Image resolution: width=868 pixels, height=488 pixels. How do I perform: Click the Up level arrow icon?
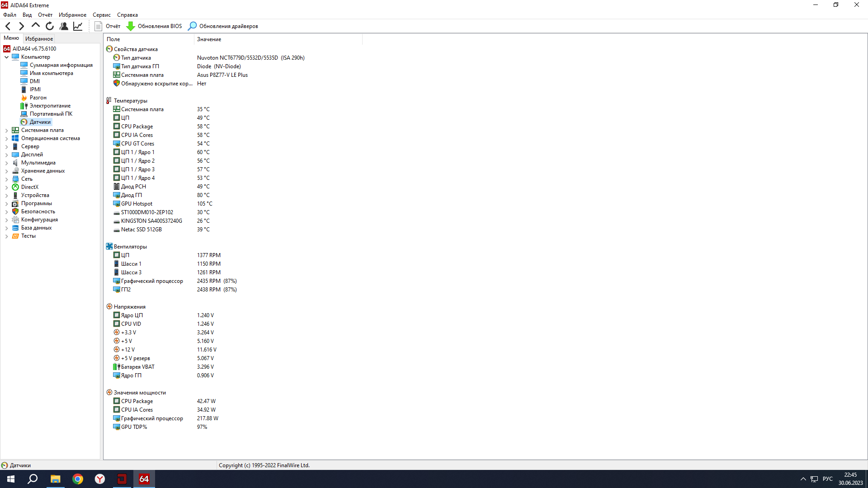pos(35,26)
